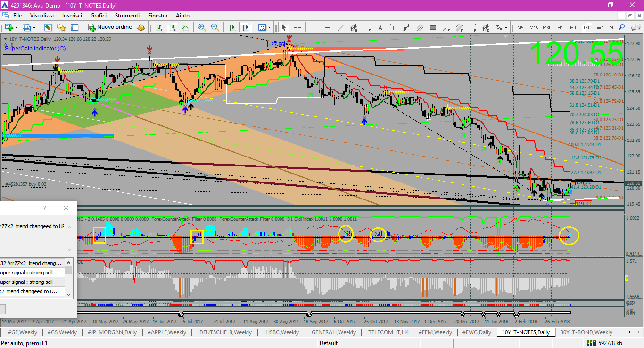Open the Finestra menu

click(x=157, y=16)
